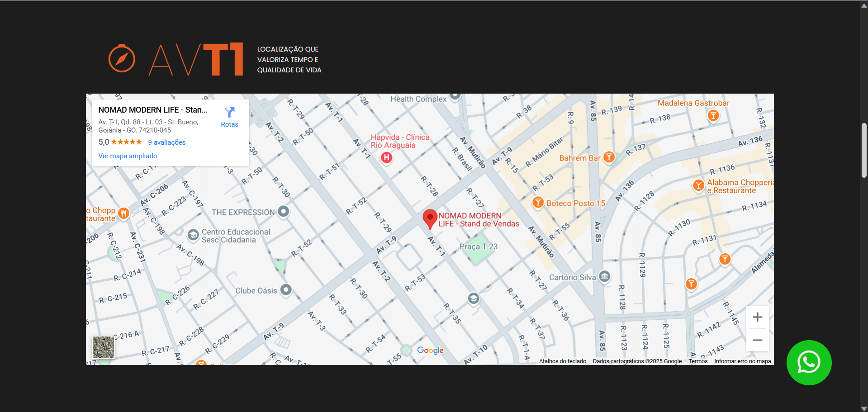The image size is (868, 412).
Task: Open the Google logo link
Action: point(430,350)
